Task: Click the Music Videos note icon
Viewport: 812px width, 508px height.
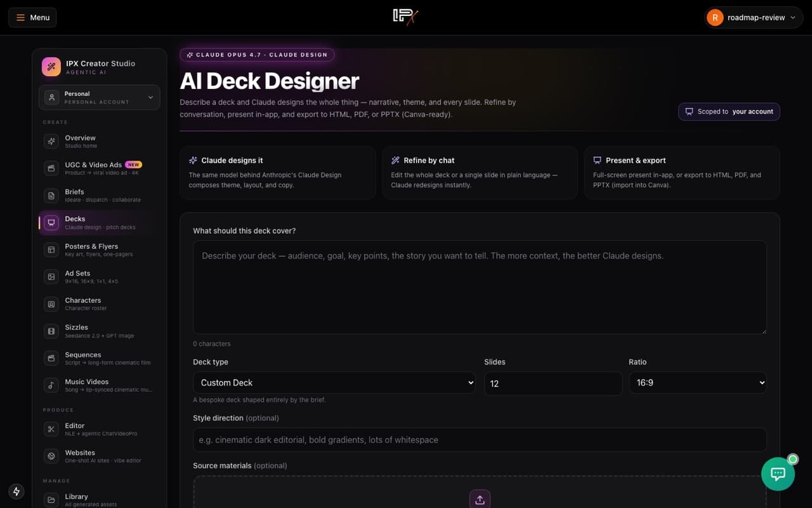Action: pyautogui.click(x=51, y=385)
